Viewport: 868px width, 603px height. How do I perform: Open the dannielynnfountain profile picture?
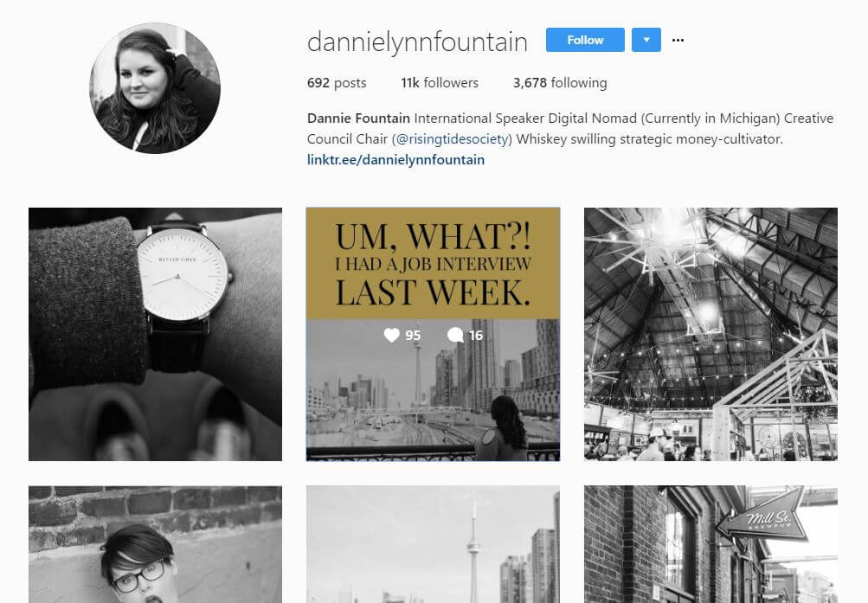point(155,88)
